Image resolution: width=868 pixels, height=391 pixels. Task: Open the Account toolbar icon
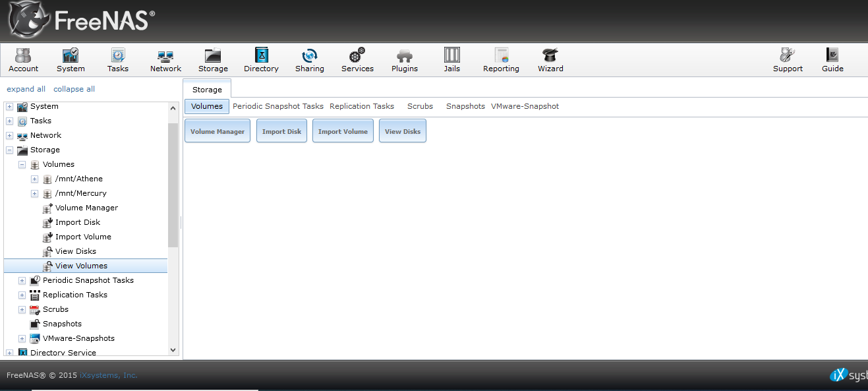click(x=23, y=59)
